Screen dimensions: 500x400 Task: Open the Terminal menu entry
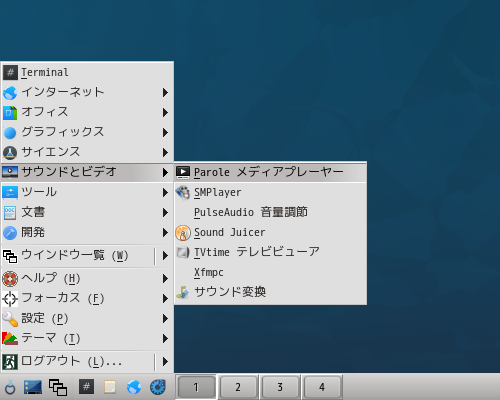coord(87,72)
